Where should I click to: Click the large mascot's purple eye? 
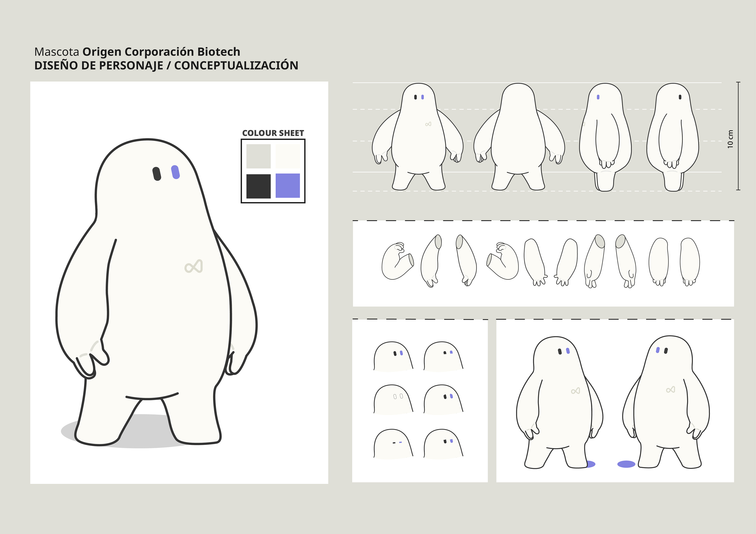point(175,172)
